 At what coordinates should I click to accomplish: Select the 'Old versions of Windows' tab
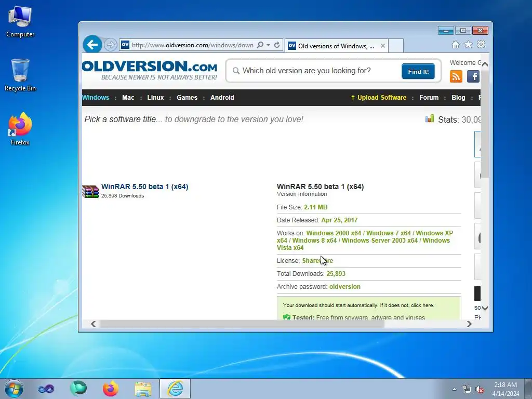336,46
